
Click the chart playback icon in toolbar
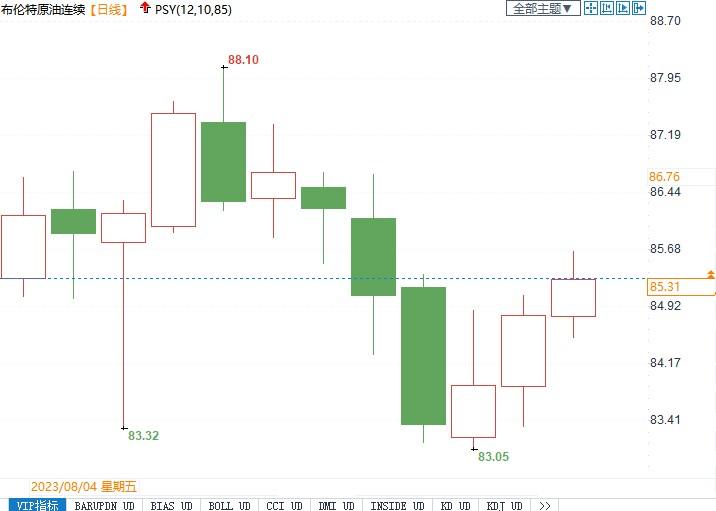623,8
